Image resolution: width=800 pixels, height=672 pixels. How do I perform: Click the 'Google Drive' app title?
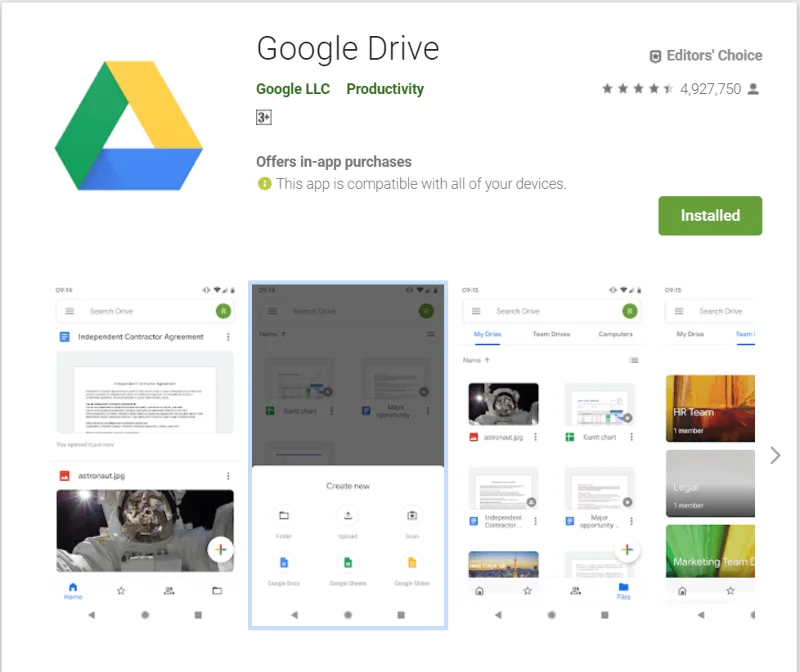[x=348, y=48]
